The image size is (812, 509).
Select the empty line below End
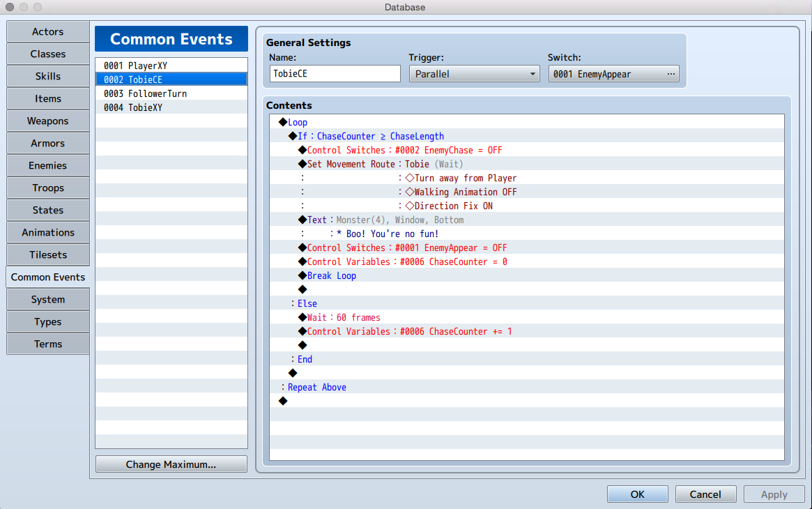click(x=527, y=374)
